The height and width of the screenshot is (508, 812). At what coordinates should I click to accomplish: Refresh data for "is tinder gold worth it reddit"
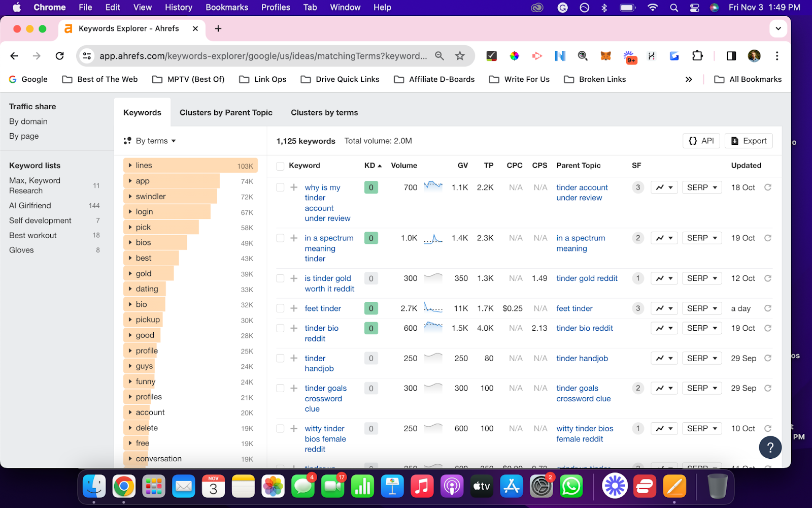(767, 278)
